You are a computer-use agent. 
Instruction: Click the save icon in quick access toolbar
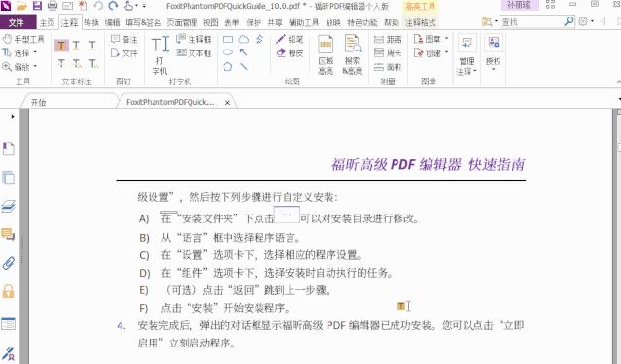pyautogui.click(x=37, y=6)
